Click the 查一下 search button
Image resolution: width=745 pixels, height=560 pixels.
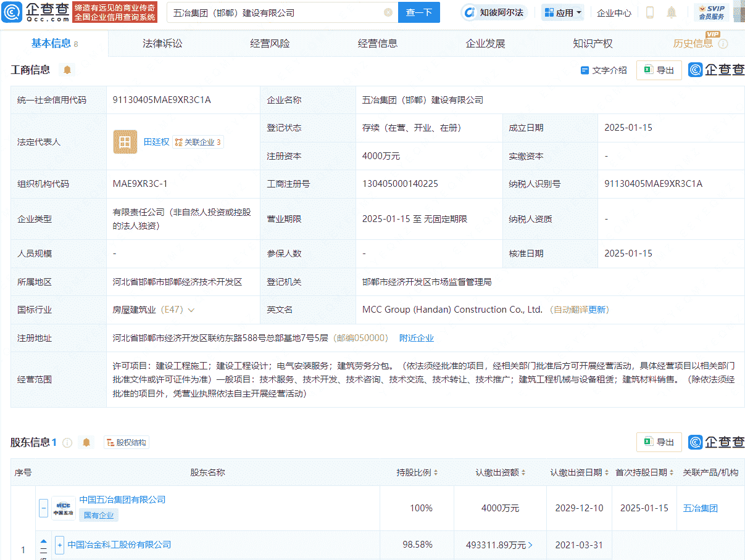click(418, 12)
